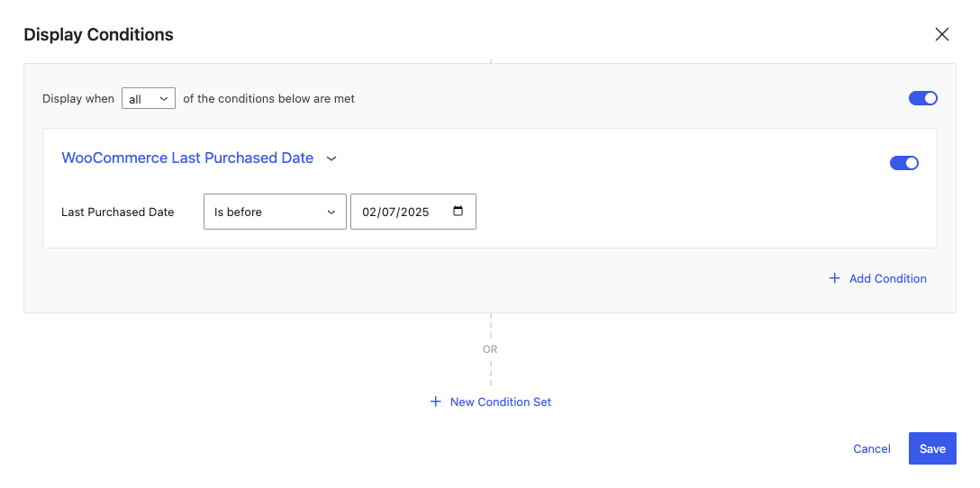Image resolution: width=980 pixels, height=488 pixels.
Task: Click the 'Display Conditions' dialog heading
Action: click(99, 34)
